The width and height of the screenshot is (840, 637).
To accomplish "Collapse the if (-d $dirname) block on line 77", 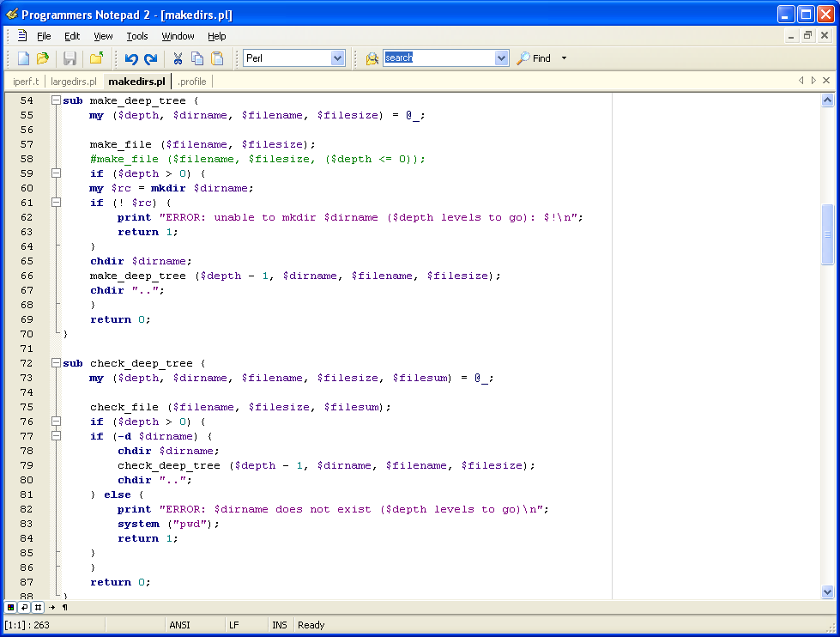I will point(56,436).
